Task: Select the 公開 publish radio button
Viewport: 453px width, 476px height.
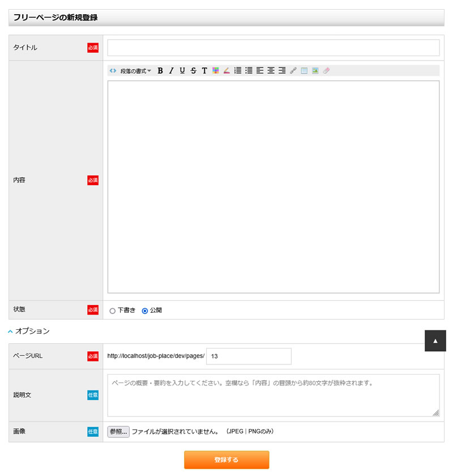Action: point(145,311)
